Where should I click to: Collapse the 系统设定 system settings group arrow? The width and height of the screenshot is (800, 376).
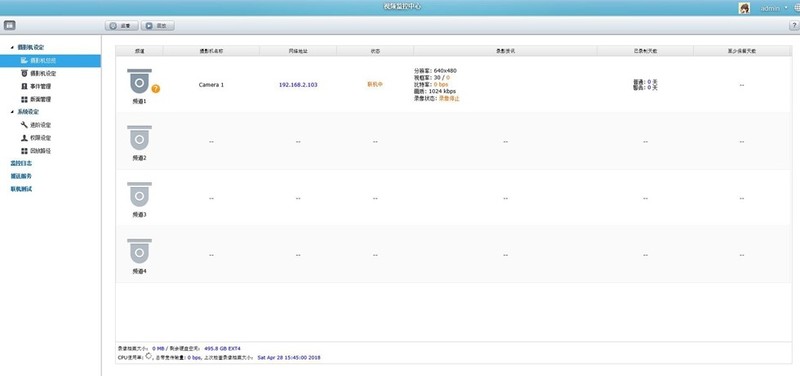pos(12,112)
